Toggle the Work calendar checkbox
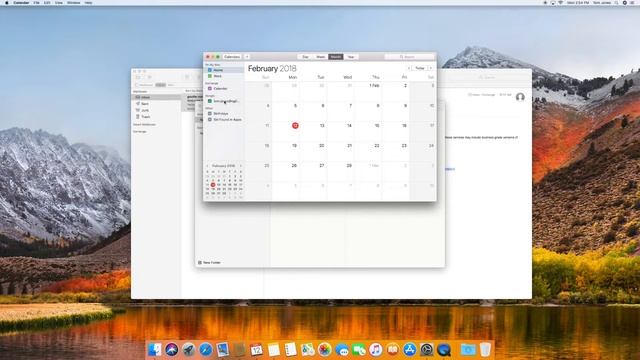 (210, 76)
